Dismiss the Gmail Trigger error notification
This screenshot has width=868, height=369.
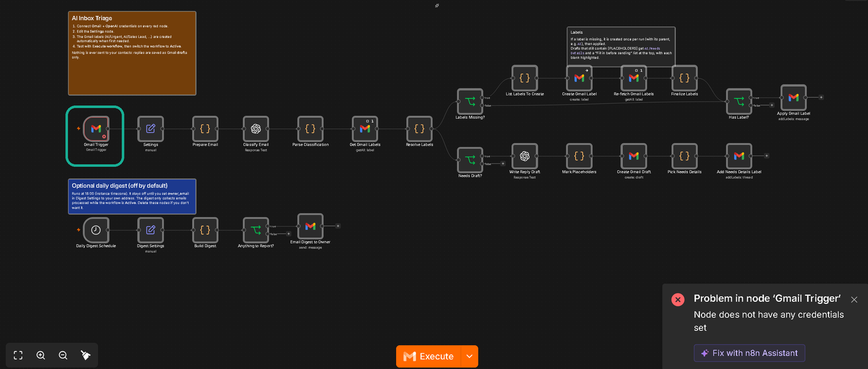click(854, 300)
